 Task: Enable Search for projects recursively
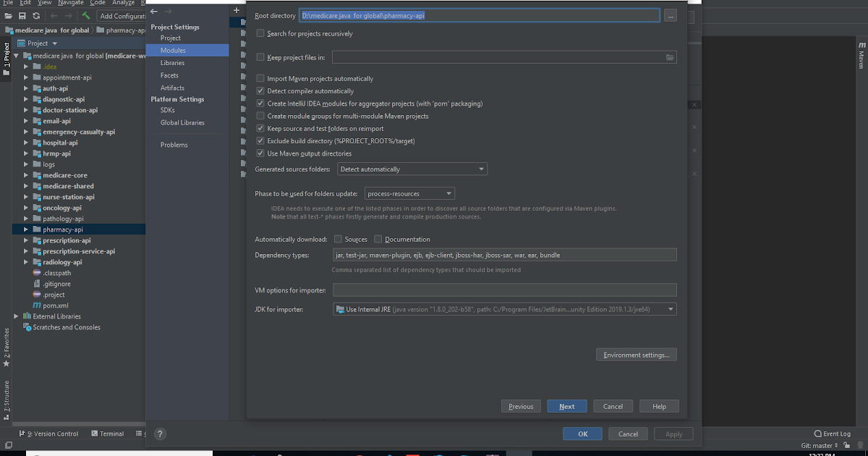click(x=260, y=33)
